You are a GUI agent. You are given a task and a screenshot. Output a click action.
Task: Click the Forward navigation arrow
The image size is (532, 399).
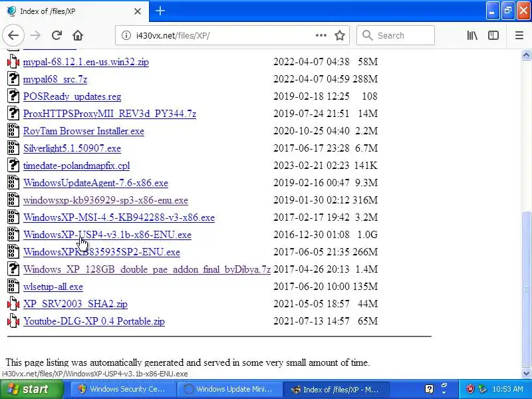coord(35,35)
